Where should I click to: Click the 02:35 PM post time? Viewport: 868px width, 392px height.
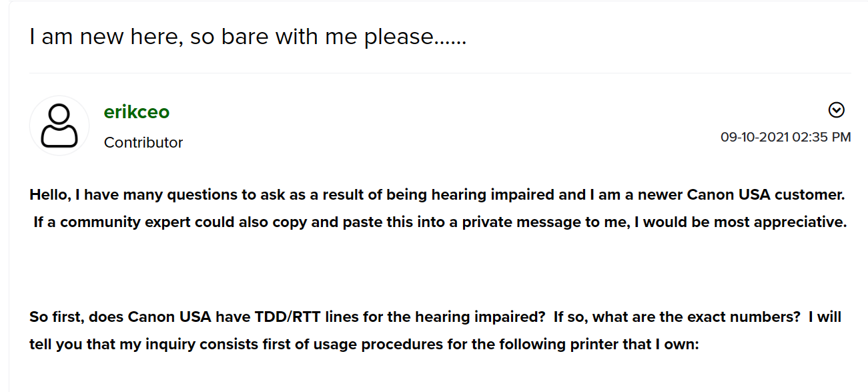[821, 137]
